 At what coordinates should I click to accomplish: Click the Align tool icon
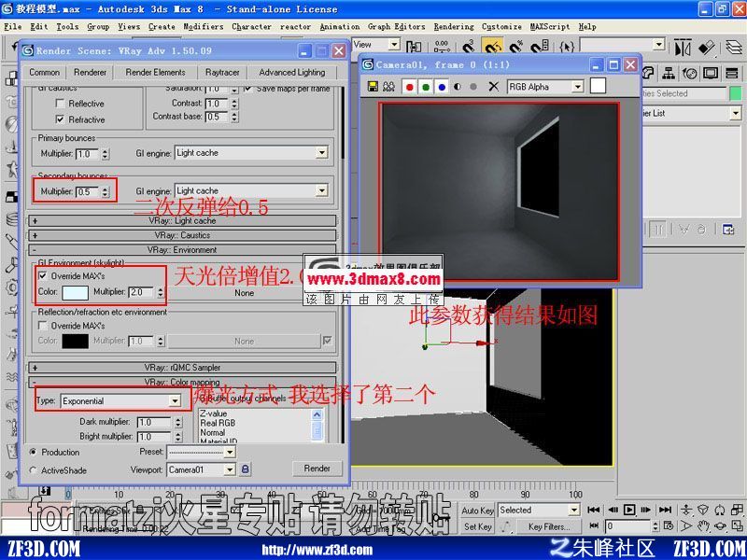coord(707,48)
